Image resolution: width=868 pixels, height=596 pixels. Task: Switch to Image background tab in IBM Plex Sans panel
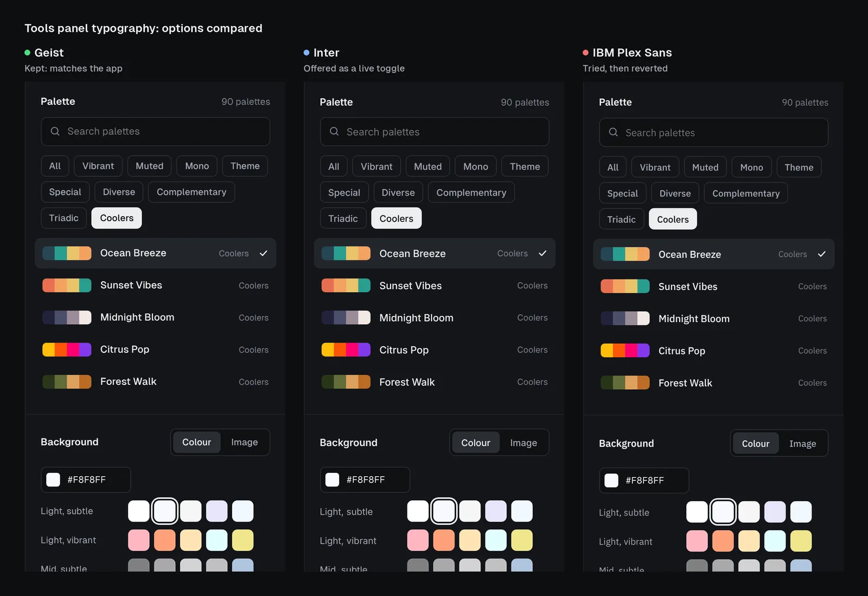click(x=803, y=443)
